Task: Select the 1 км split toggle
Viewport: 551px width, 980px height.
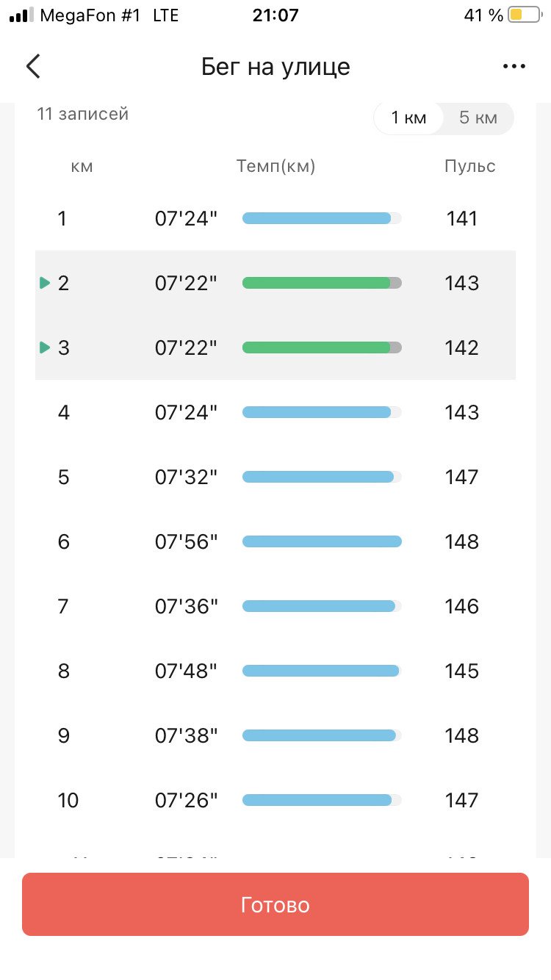Action: [408, 118]
